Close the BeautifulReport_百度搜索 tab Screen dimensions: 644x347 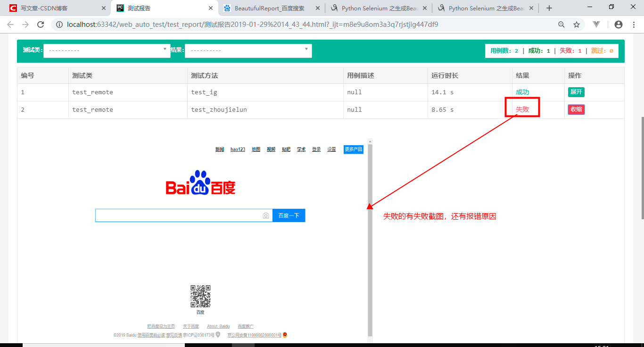317,8
